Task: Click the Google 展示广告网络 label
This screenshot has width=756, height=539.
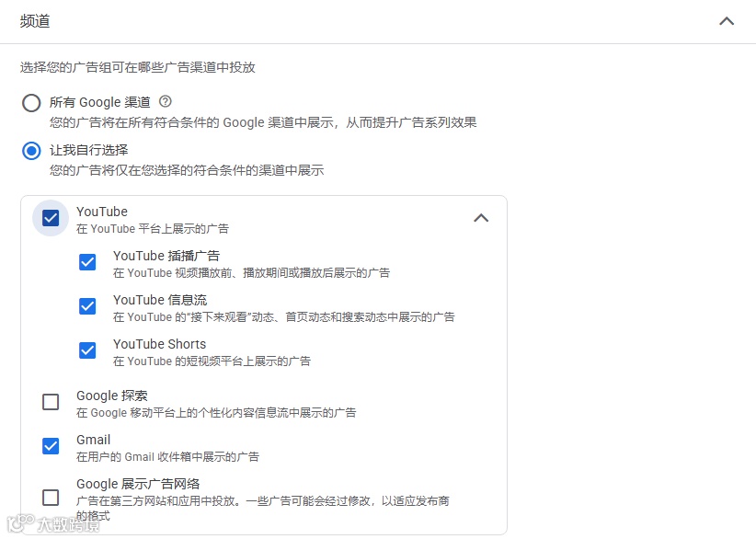Action: click(x=138, y=484)
